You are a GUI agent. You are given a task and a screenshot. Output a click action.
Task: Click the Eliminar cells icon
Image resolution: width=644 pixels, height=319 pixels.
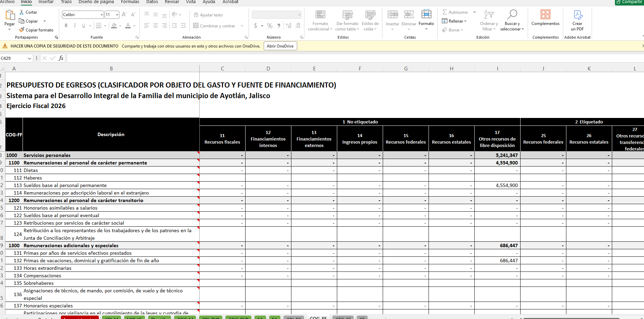(x=409, y=14)
